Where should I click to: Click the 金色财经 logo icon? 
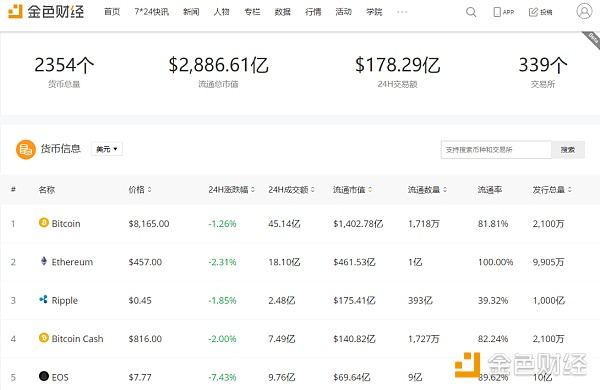[x=15, y=11]
